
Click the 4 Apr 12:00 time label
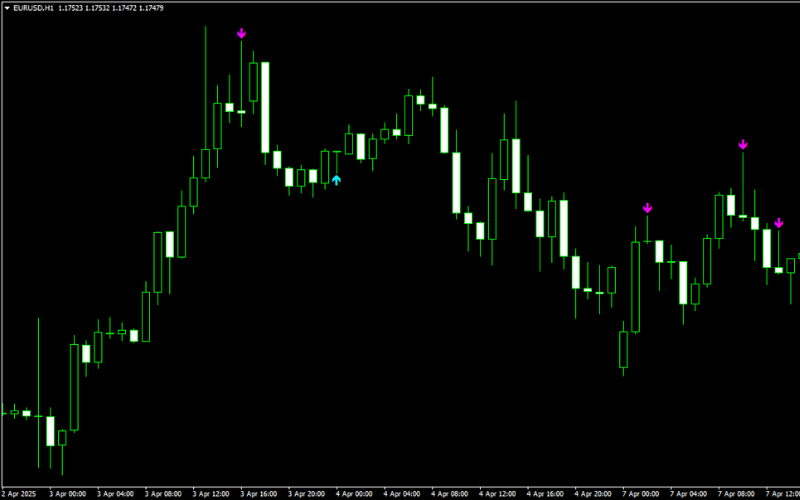pos(498,494)
